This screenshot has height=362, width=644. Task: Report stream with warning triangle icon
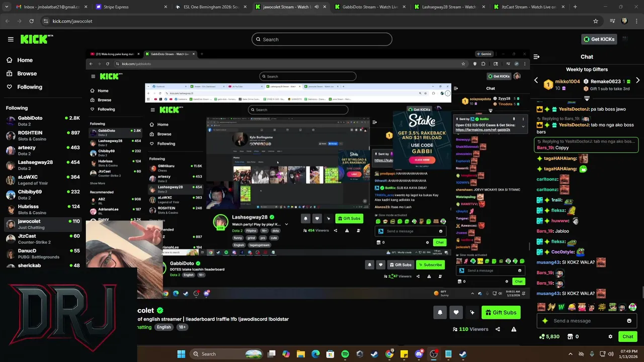[514, 329]
